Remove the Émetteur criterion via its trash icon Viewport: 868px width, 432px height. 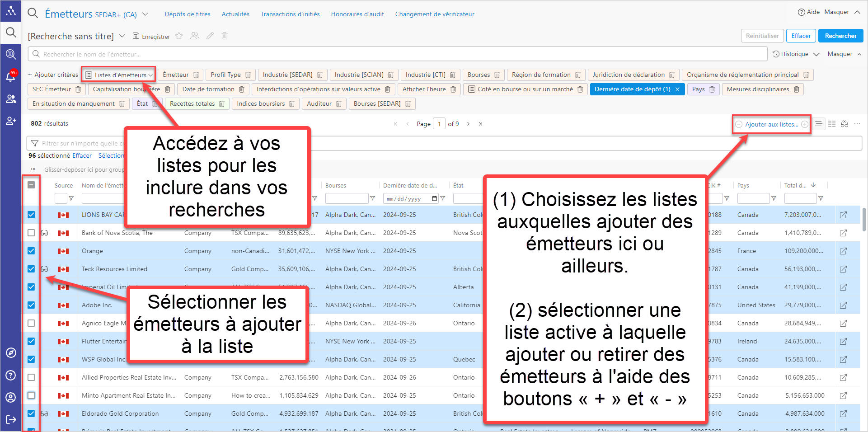196,75
